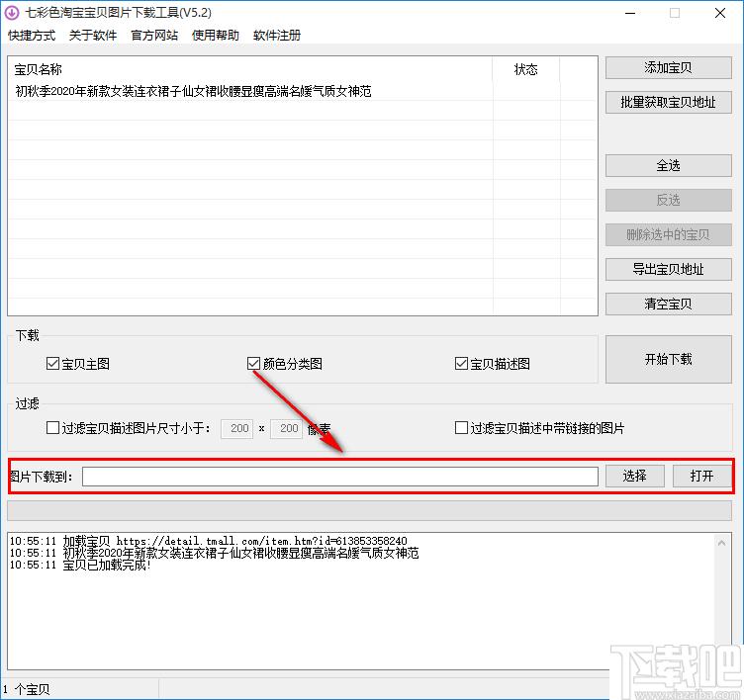Select the 初秋季2020年新款女装连衣裙 list row

click(303, 91)
